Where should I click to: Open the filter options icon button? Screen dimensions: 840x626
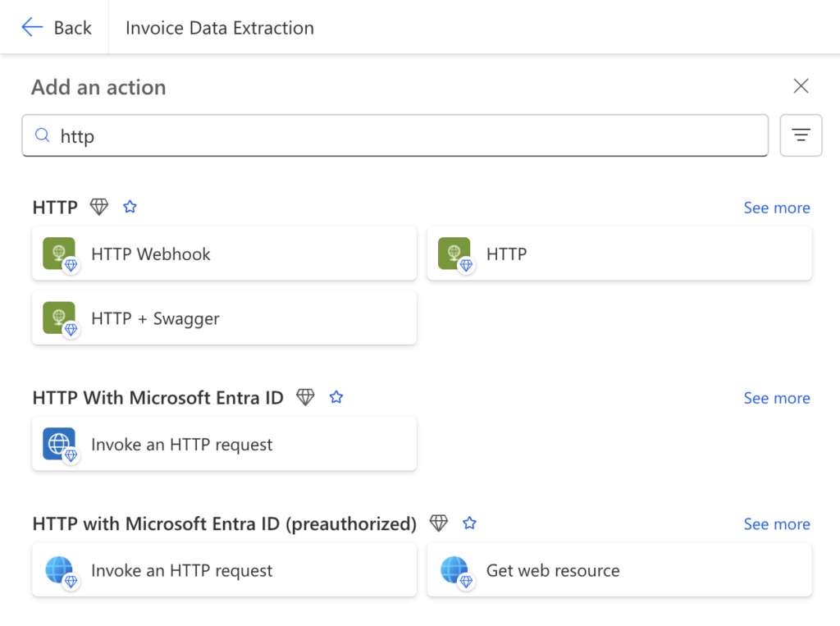pos(801,135)
